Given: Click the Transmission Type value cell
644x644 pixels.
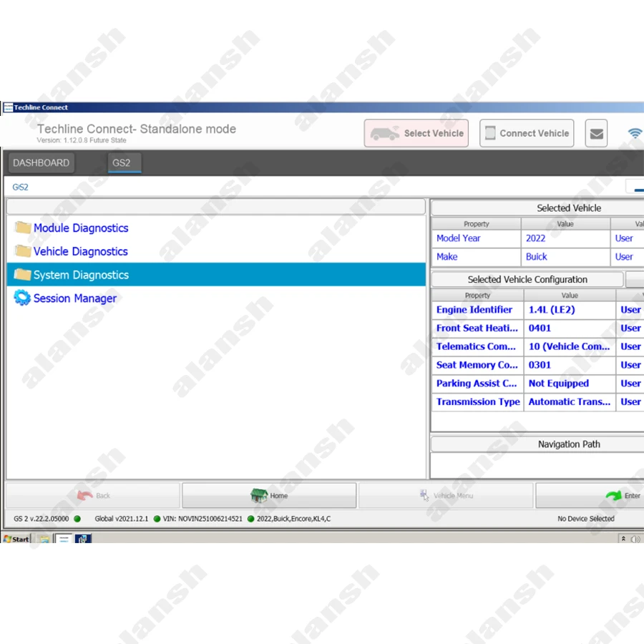Looking at the screenshot, I should coord(569,402).
